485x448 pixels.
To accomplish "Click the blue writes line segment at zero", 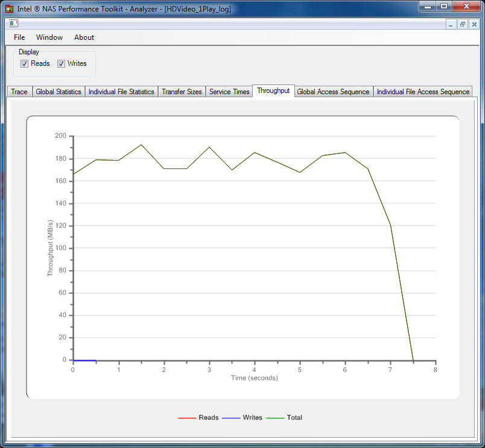I will pos(84,360).
